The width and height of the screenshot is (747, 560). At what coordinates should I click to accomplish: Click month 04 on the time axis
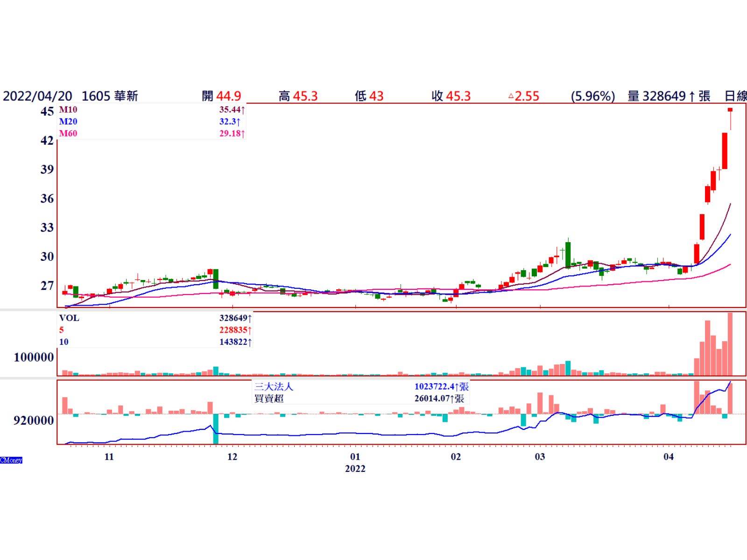click(669, 456)
